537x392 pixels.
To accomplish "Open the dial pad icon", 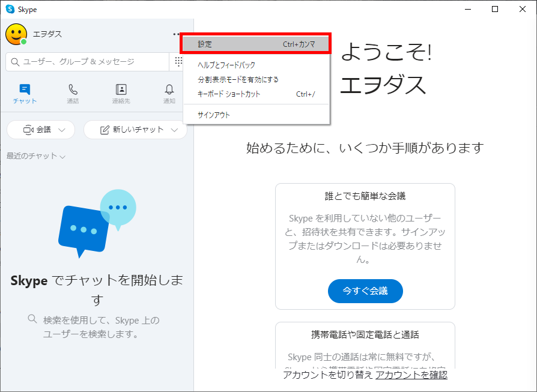I will 178,62.
